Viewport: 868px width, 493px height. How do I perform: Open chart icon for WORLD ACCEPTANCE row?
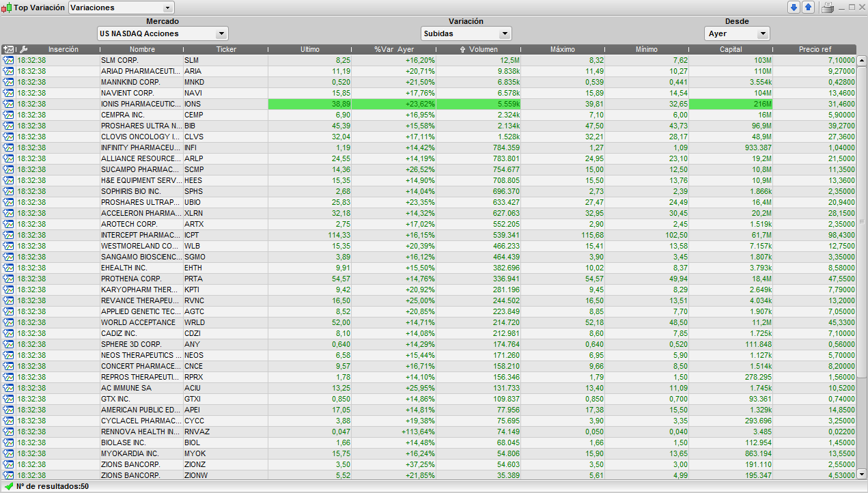tap(8, 322)
